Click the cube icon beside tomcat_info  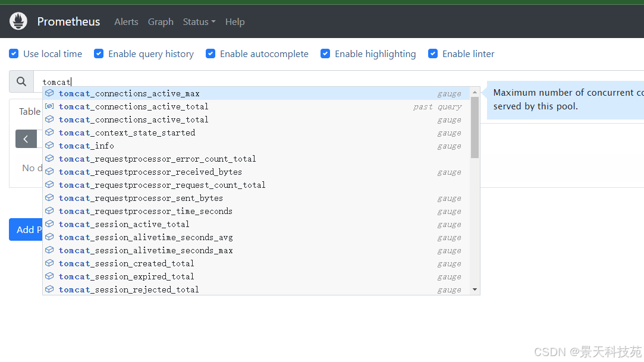(49, 146)
